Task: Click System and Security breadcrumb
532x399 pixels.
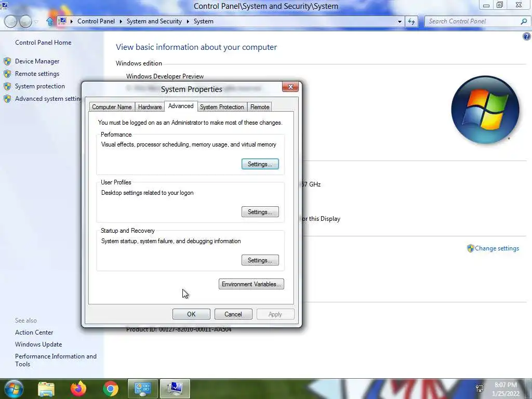Action: pos(154,21)
